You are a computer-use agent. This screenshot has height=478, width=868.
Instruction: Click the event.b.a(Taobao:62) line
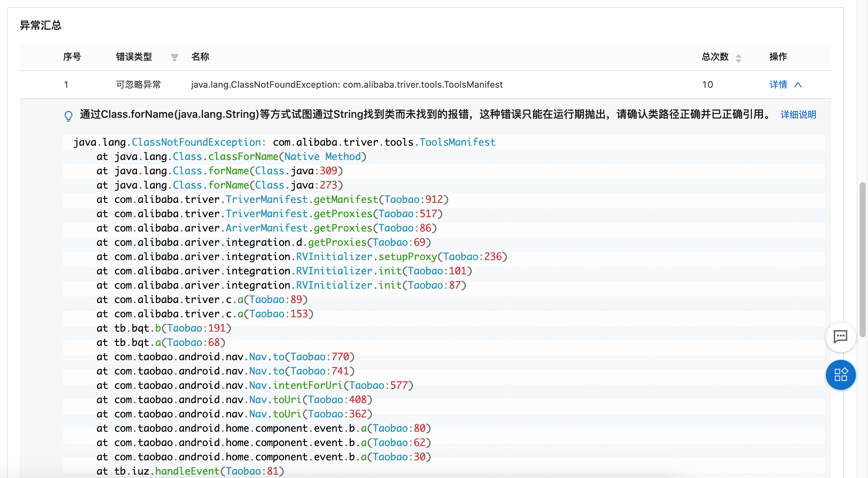[263, 443]
